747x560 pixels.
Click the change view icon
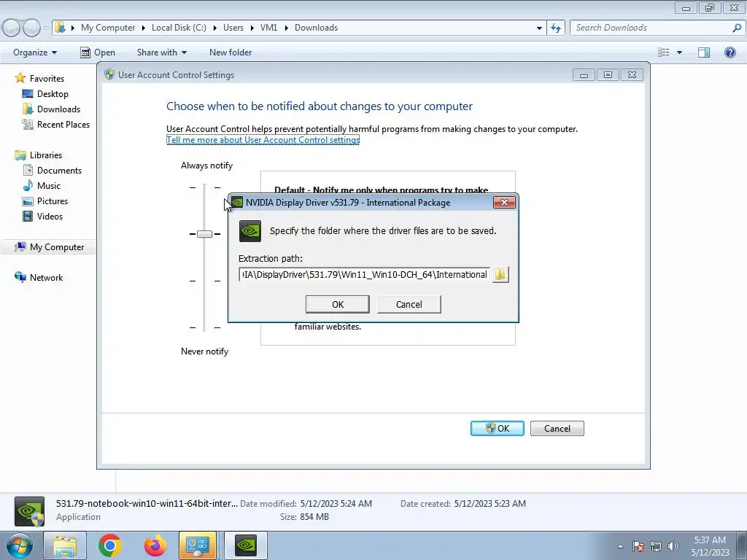point(664,52)
